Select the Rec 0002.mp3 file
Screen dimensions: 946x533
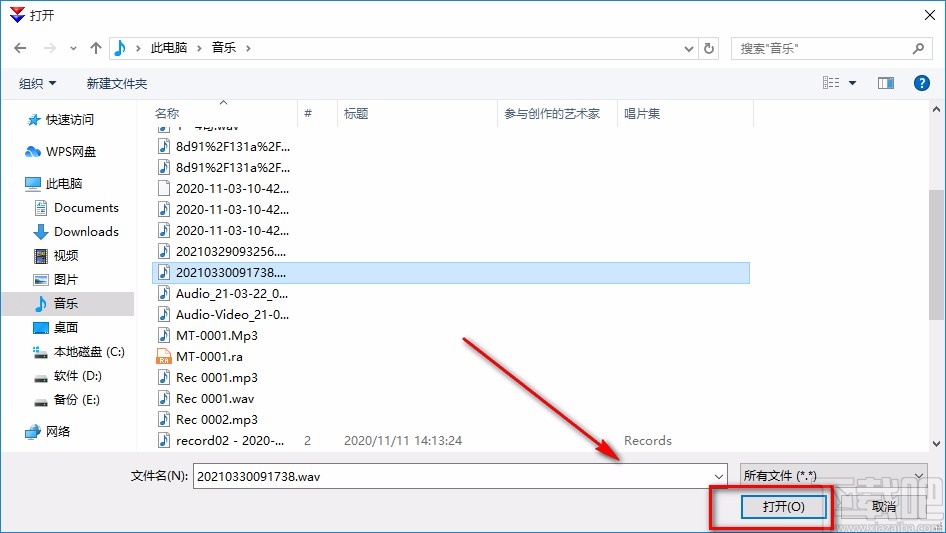coord(217,420)
